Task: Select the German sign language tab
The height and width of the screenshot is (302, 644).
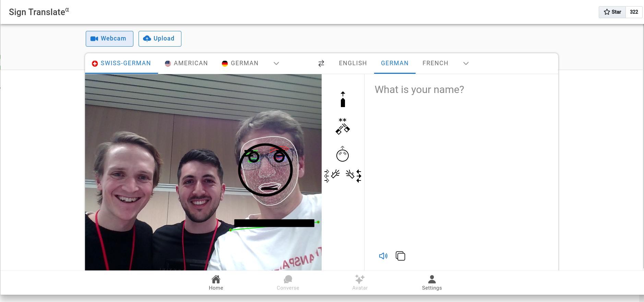Action: [x=240, y=63]
